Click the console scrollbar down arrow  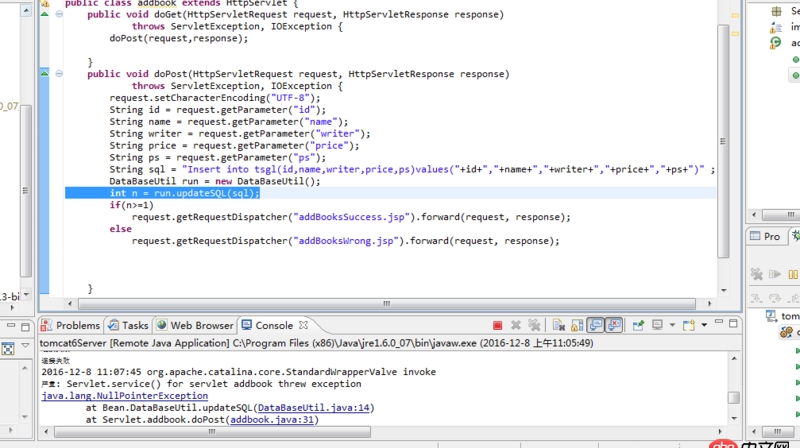734,418
